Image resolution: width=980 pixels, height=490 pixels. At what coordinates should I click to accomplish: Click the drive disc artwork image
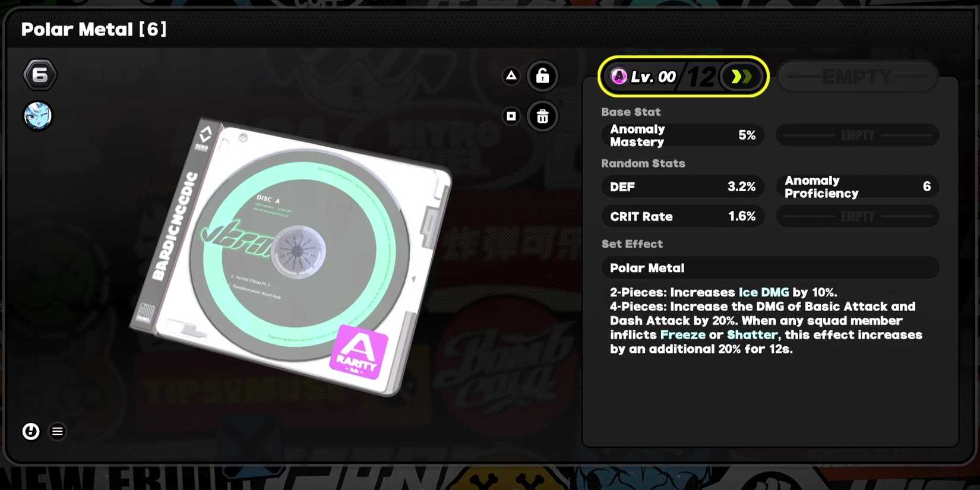coord(291,257)
